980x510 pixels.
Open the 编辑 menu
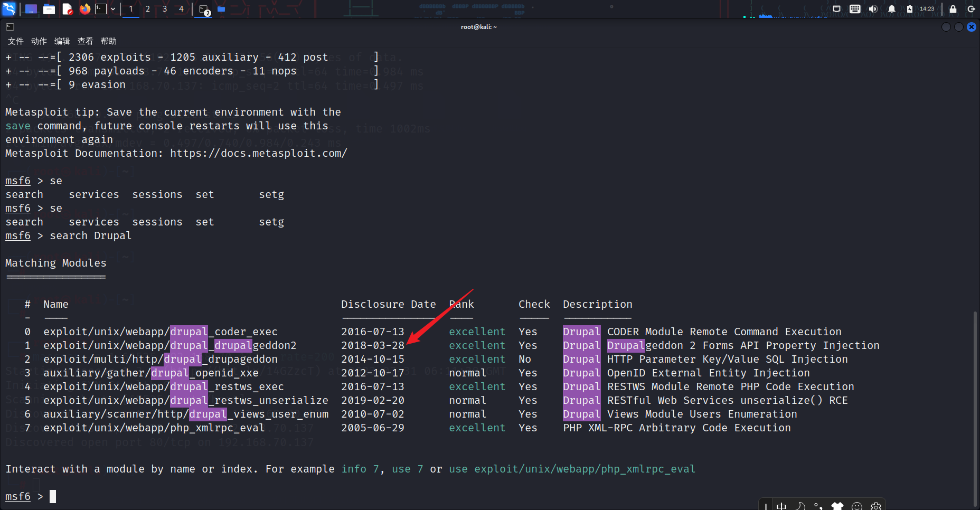point(62,41)
